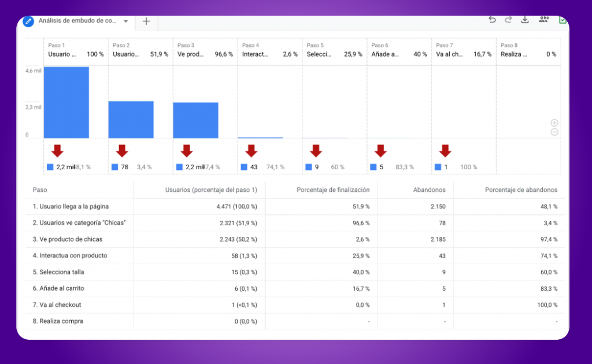Zoom in with the plus icon on chart

(554, 122)
